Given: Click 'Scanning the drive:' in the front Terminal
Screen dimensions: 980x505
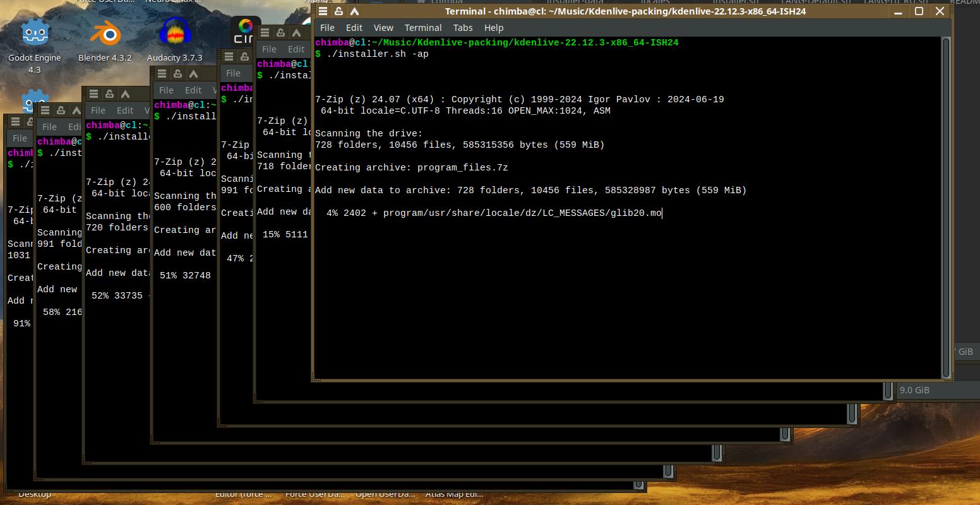Looking at the screenshot, I should [x=369, y=133].
